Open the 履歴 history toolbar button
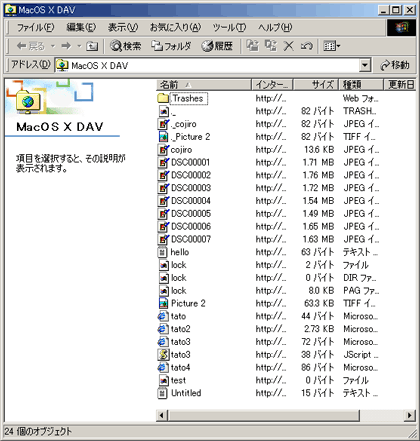420x441 pixels. 217,46
